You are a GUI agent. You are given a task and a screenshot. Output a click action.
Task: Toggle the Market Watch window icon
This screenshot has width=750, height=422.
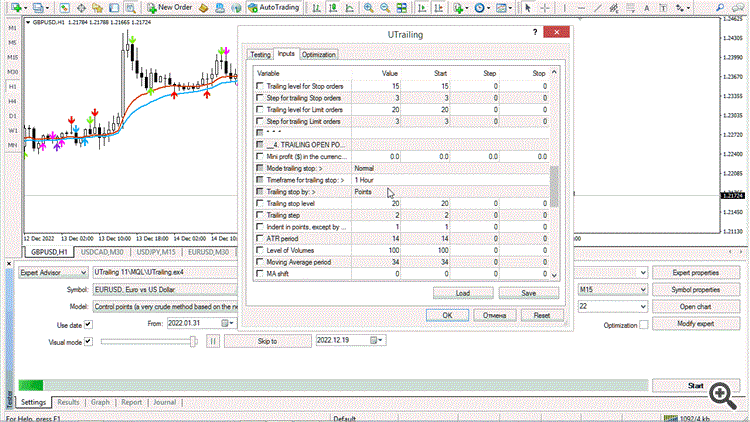tap(65, 8)
